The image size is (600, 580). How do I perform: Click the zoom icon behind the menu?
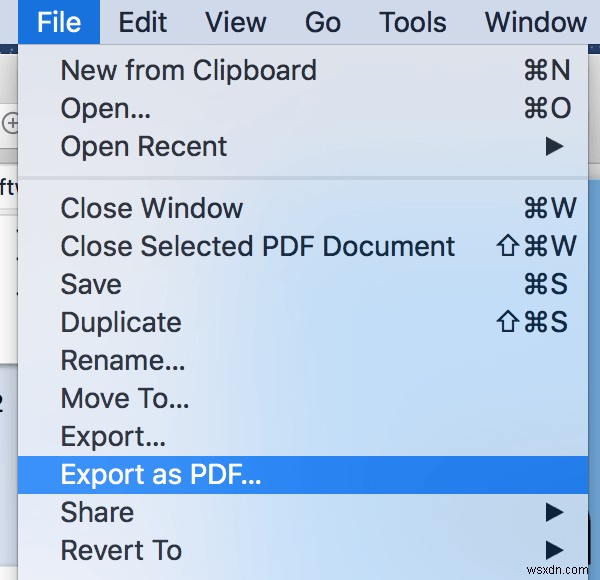pyautogui.click(x=9, y=123)
